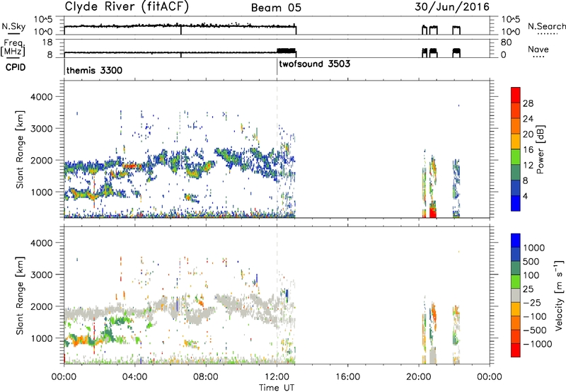The height and width of the screenshot is (392, 566).
Task: Click "Slant Range [km]" label of velocity panel
Action: pyautogui.click(x=20, y=295)
